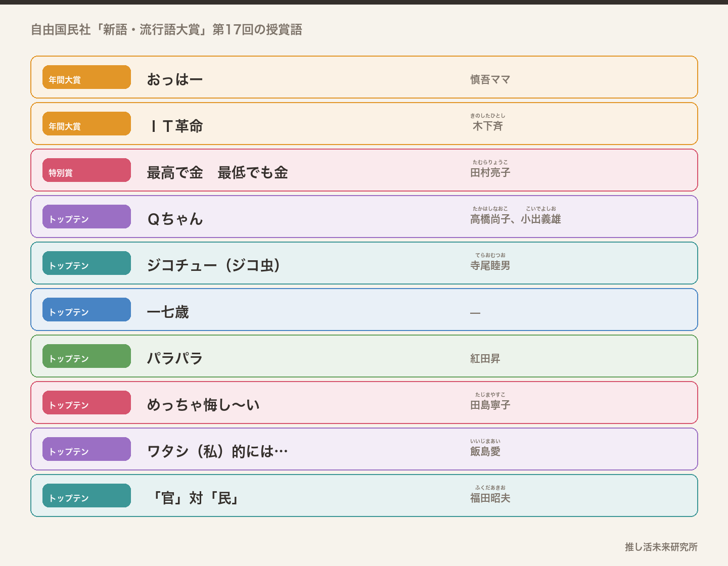The width and height of the screenshot is (728, 566).
Task: Select the phrase ワタシ（私）的には…
Action: 217,451
